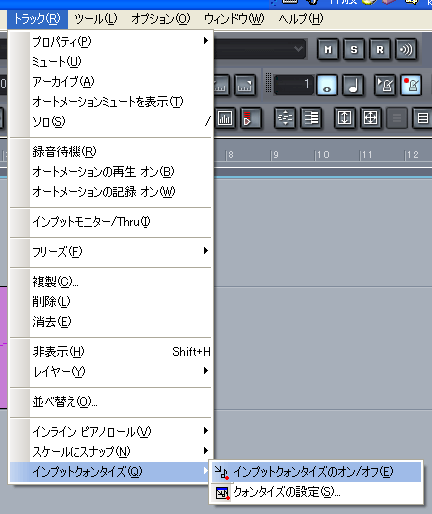Select オートメーションの記録 オン(W)

111,192
